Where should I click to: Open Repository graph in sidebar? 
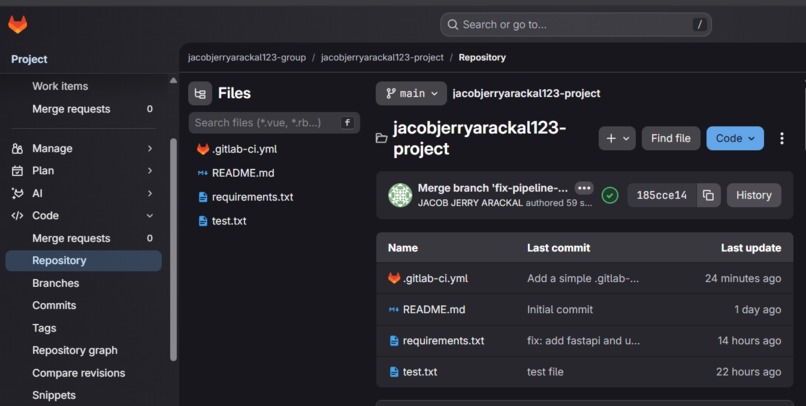pos(75,350)
